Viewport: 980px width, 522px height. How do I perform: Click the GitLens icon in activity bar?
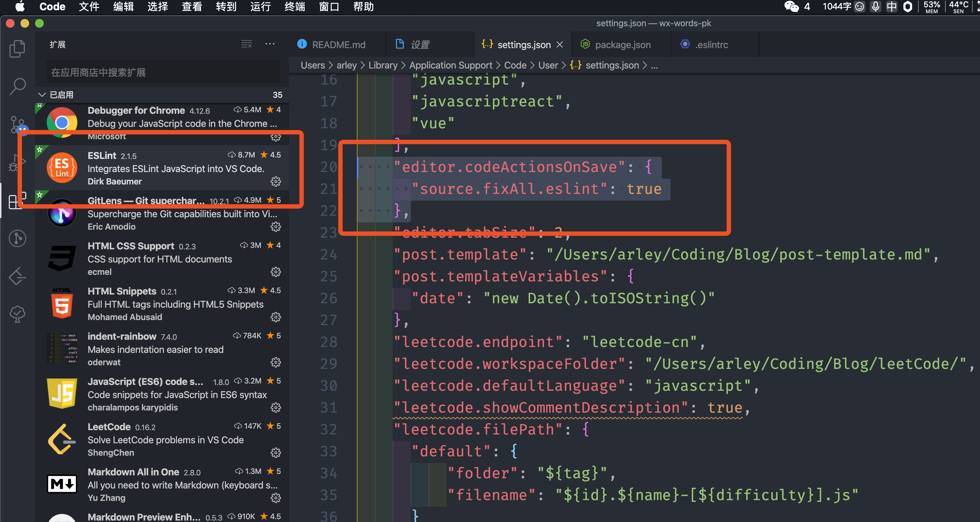click(17, 238)
